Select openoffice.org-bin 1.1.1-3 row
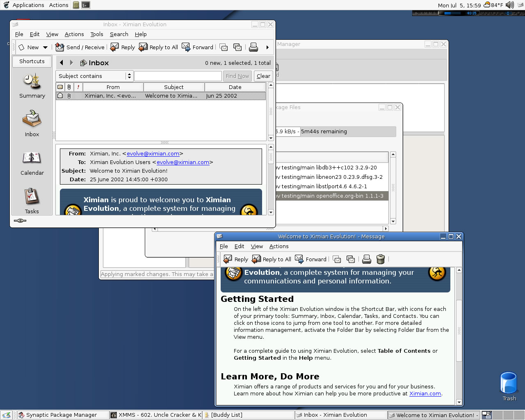 pyautogui.click(x=331, y=196)
